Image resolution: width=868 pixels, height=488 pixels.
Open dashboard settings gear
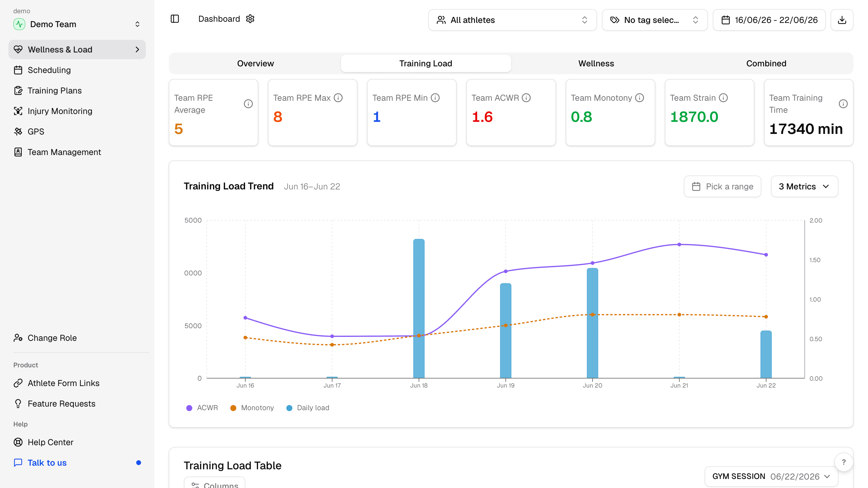tap(250, 19)
